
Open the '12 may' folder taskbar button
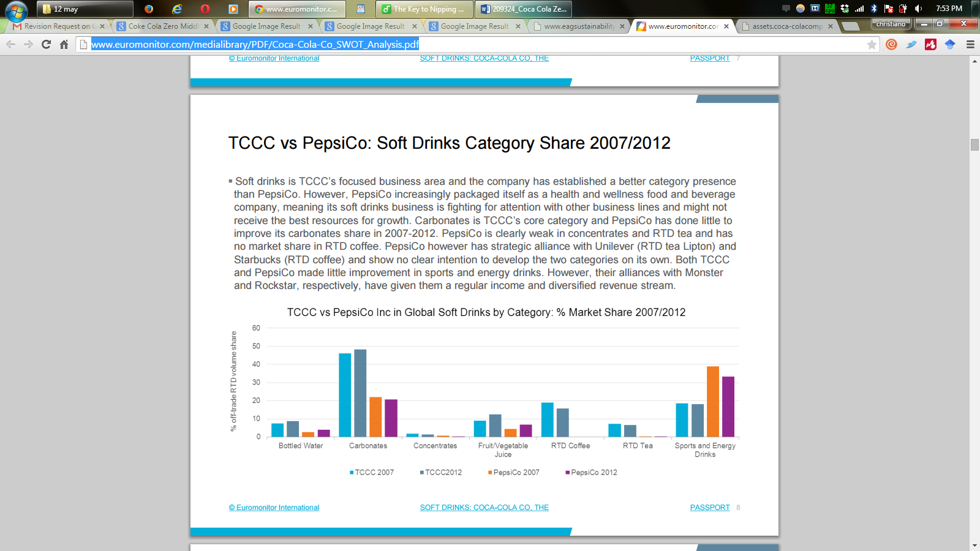(85, 9)
